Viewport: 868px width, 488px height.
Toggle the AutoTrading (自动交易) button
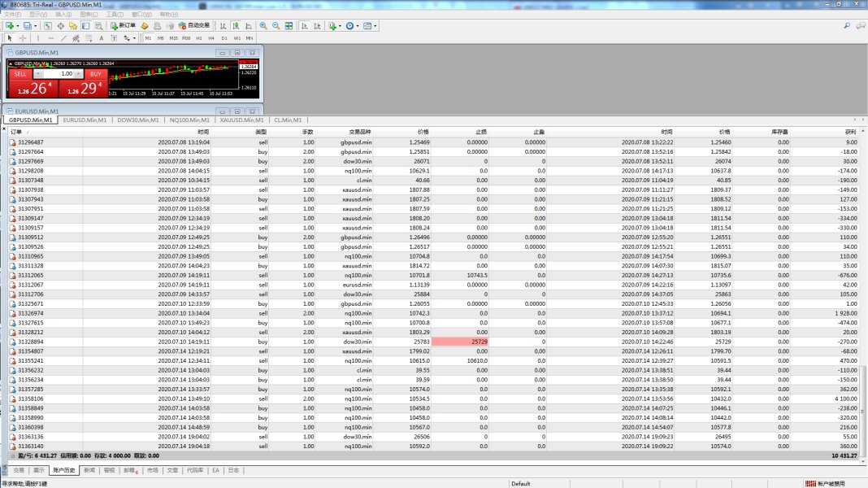pos(194,26)
